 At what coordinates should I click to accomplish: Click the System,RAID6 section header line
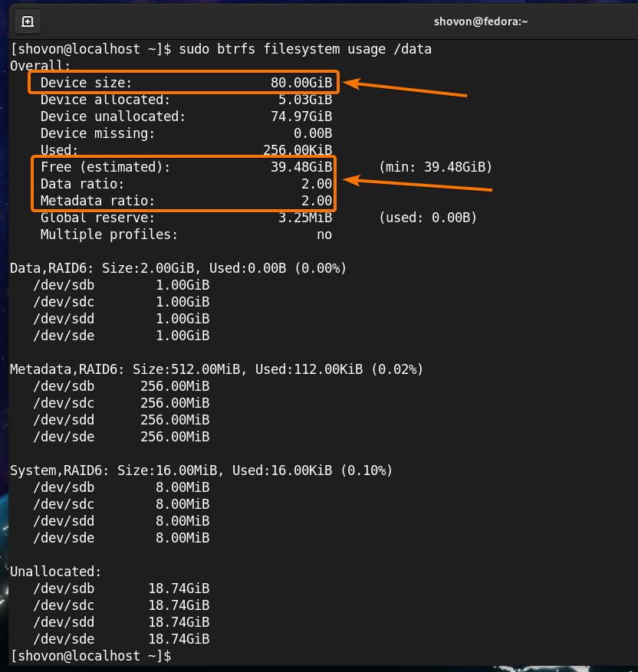point(201,470)
